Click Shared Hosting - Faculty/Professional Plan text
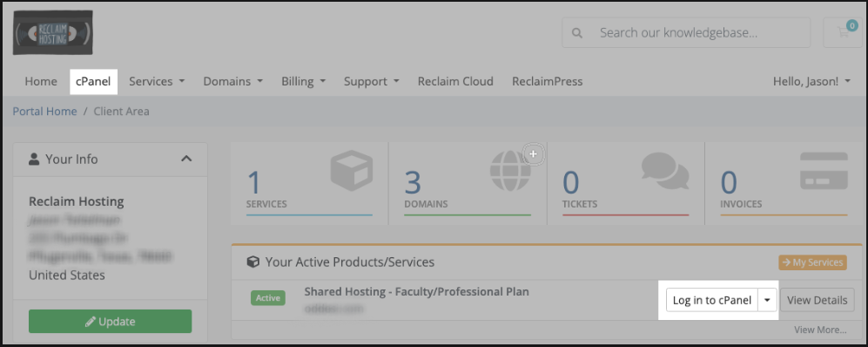Image resolution: width=868 pixels, height=347 pixels. coord(416,291)
